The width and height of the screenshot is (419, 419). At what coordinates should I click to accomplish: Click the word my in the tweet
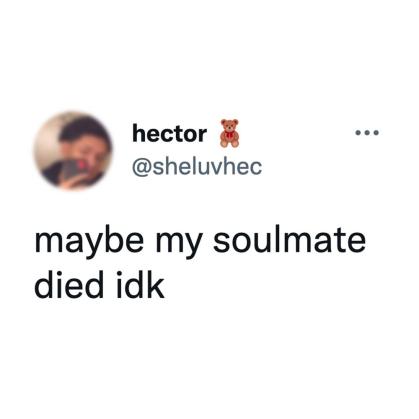[178, 244]
